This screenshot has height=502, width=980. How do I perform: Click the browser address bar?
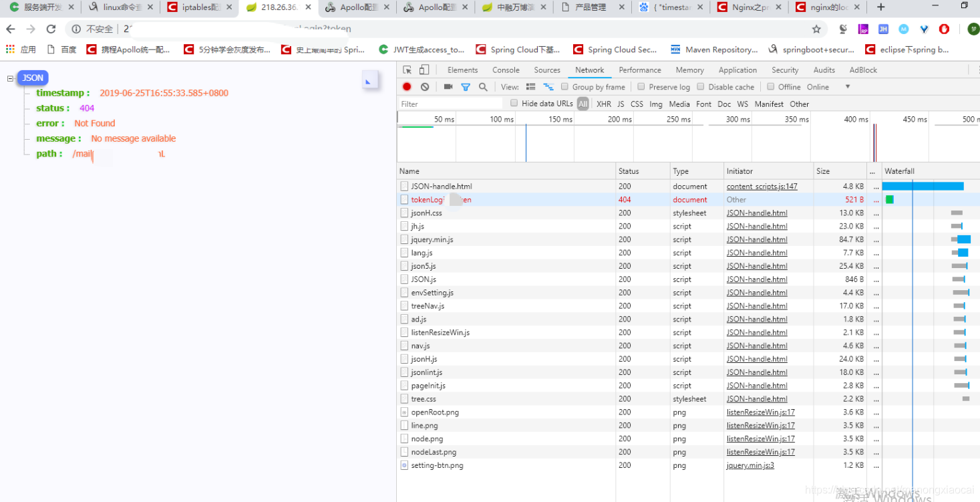(x=441, y=29)
